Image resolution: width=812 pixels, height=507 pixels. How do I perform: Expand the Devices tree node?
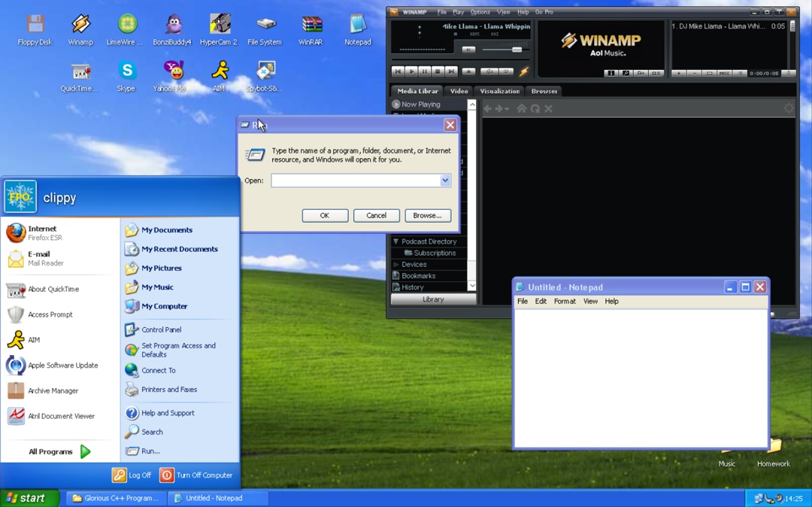[396, 264]
